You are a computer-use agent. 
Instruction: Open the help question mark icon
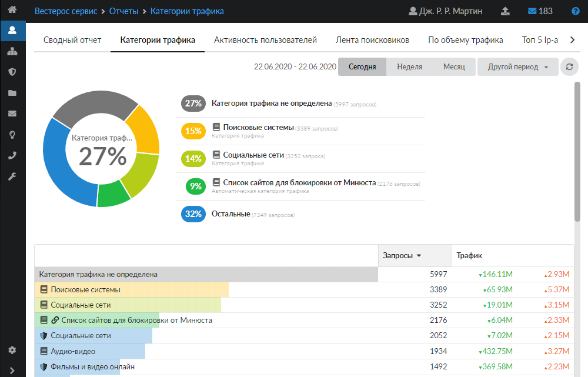[575, 11]
